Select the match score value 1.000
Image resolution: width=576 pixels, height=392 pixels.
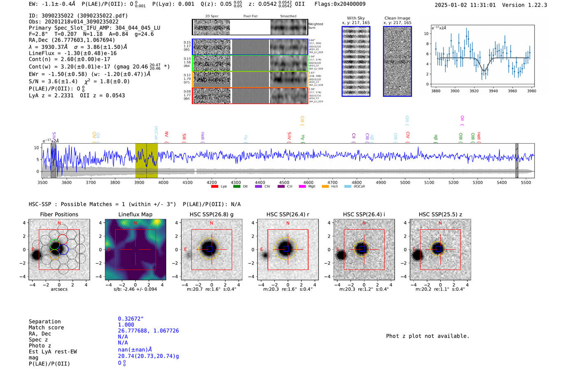[126, 325]
